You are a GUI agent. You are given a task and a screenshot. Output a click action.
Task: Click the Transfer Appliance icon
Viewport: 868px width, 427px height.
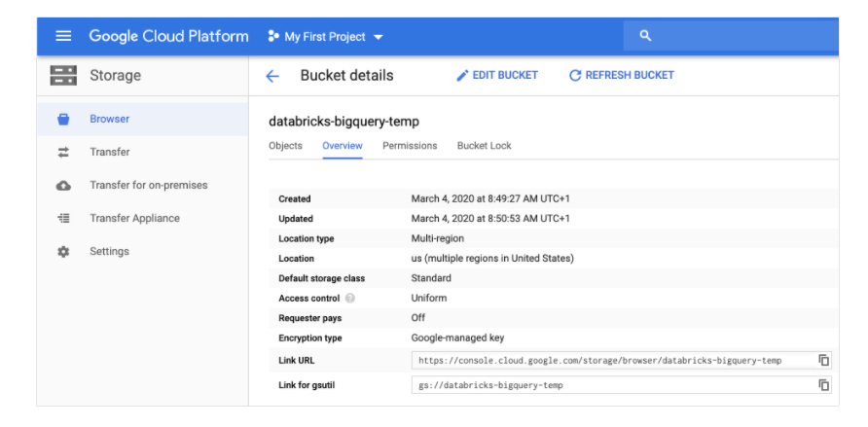click(63, 219)
